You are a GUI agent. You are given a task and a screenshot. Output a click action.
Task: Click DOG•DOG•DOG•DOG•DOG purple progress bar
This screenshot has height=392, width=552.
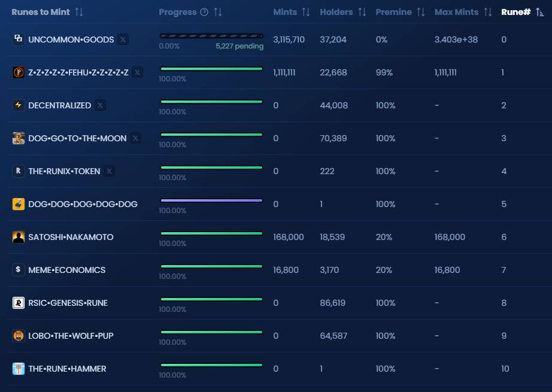[x=211, y=200]
